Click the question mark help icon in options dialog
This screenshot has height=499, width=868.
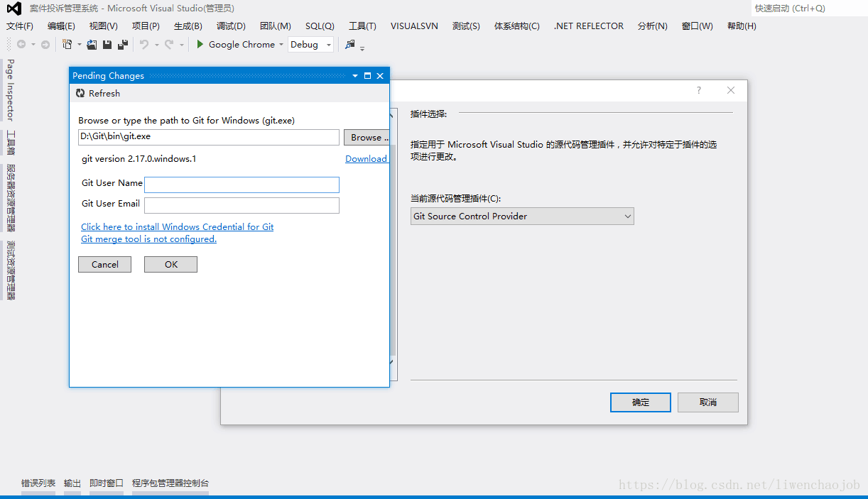(699, 90)
